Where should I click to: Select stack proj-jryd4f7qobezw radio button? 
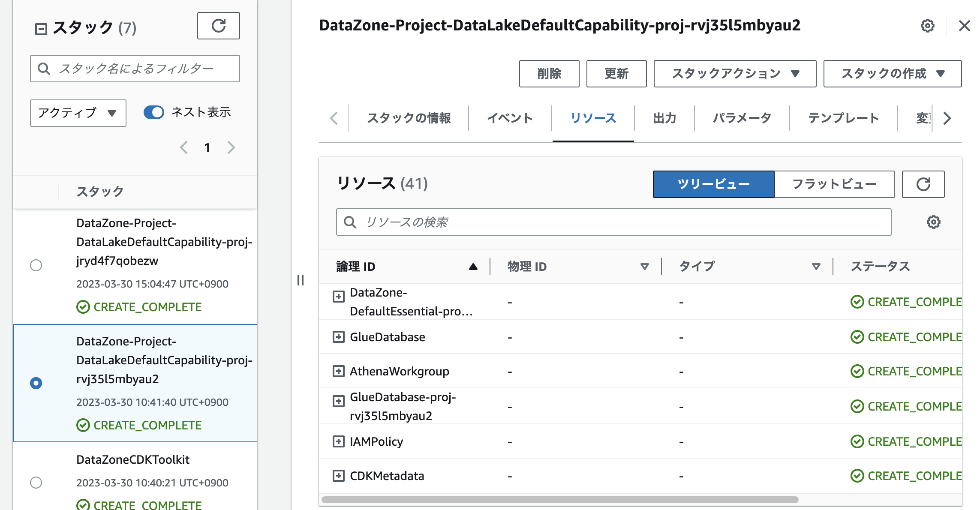click(36, 265)
